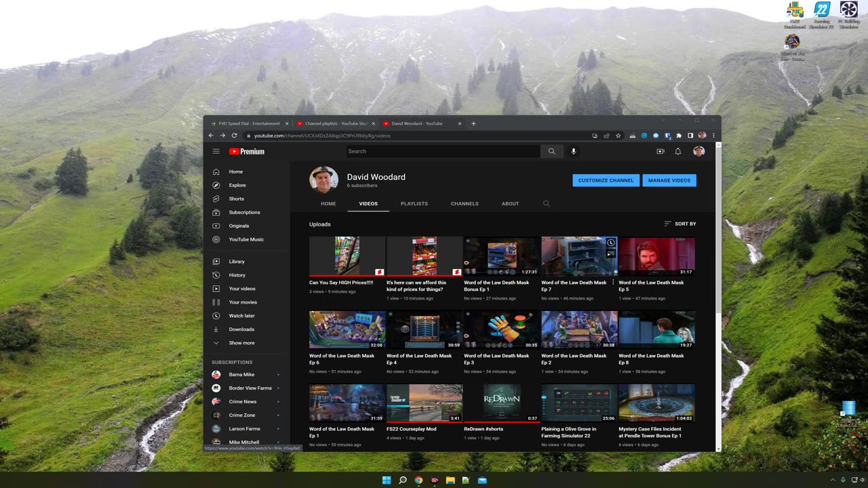Open YouTube Music in the sidebar
The height and width of the screenshot is (488, 868).
point(247,239)
